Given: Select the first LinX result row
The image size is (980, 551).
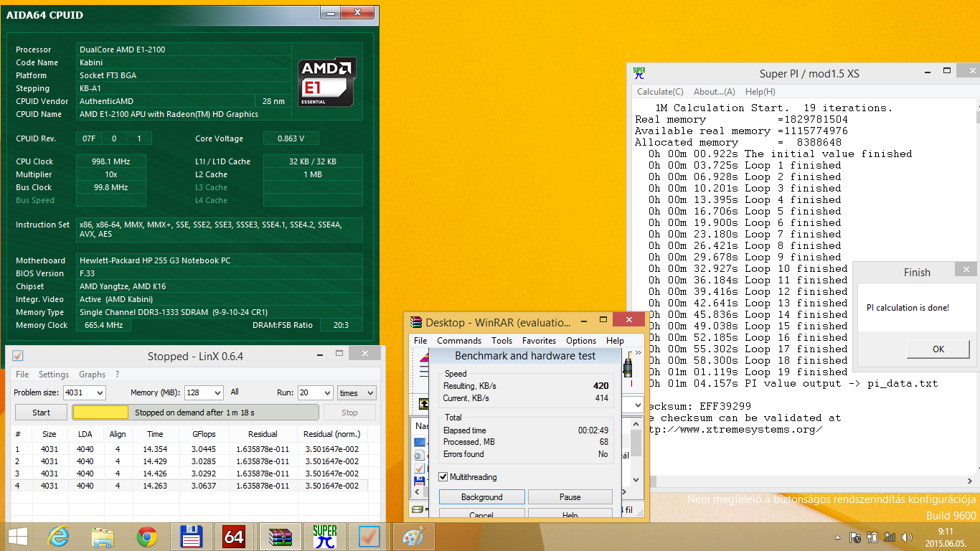Looking at the screenshot, I should click(x=190, y=449).
